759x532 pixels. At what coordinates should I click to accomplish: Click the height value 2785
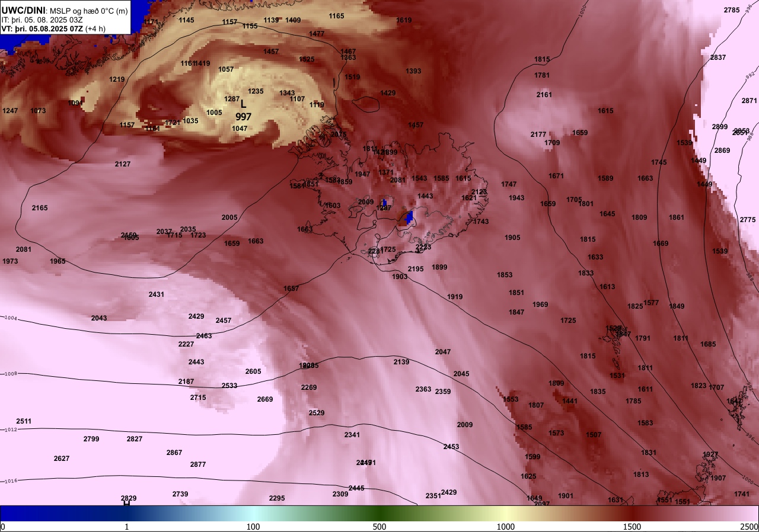click(x=732, y=10)
